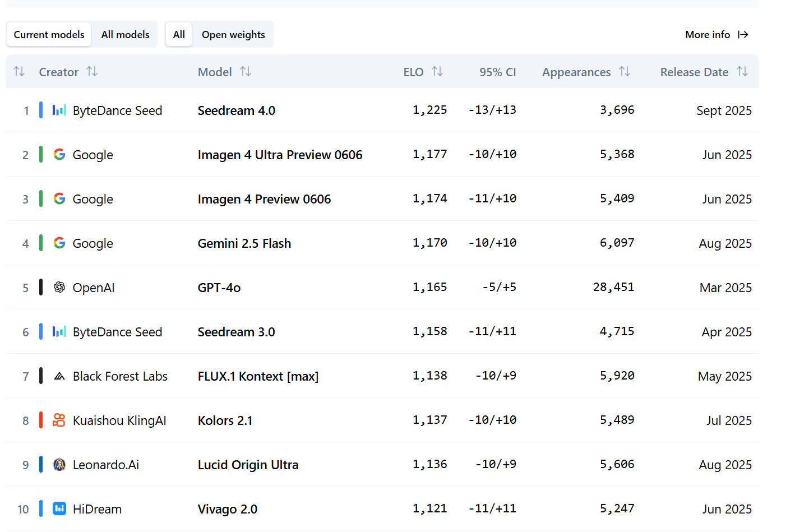Open Gemini 2.5 Flash model entry

244,243
